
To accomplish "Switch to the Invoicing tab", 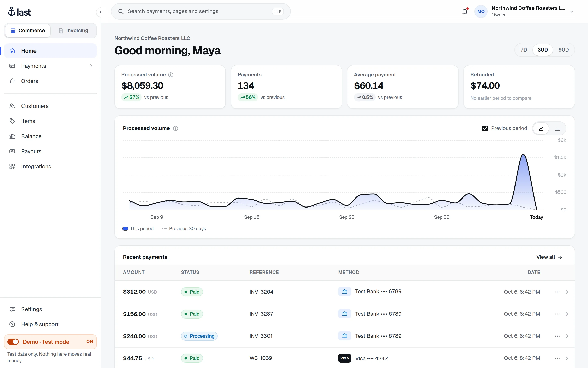I will click(73, 31).
